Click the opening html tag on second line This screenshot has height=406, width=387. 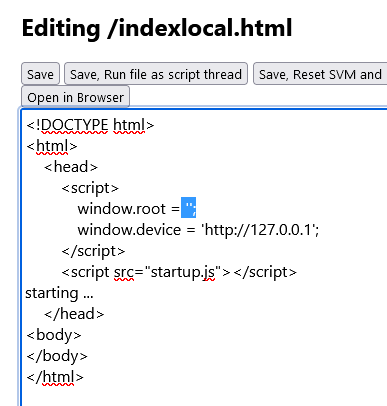coord(52,146)
